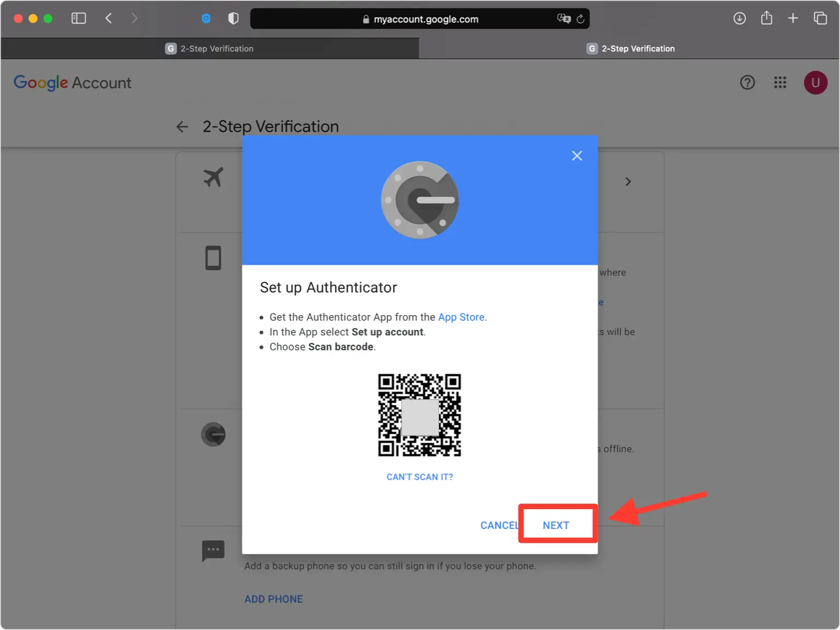Show the tab overview
Image resolution: width=840 pixels, height=630 pixels.
[x=820, y=19]
